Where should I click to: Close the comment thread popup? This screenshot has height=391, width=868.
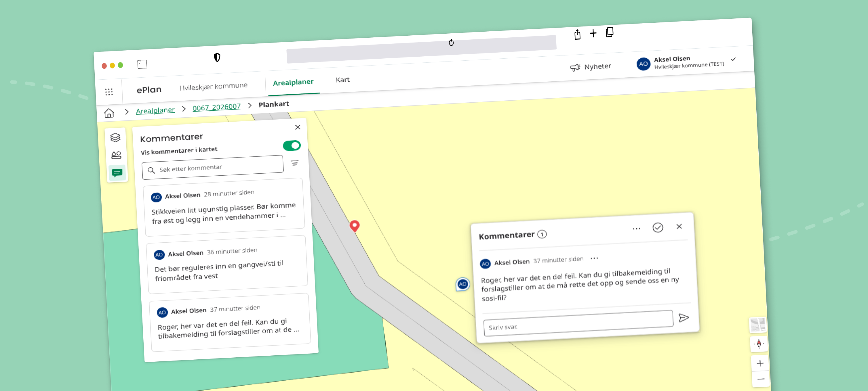pyautogui.click(x=679, y=227)
